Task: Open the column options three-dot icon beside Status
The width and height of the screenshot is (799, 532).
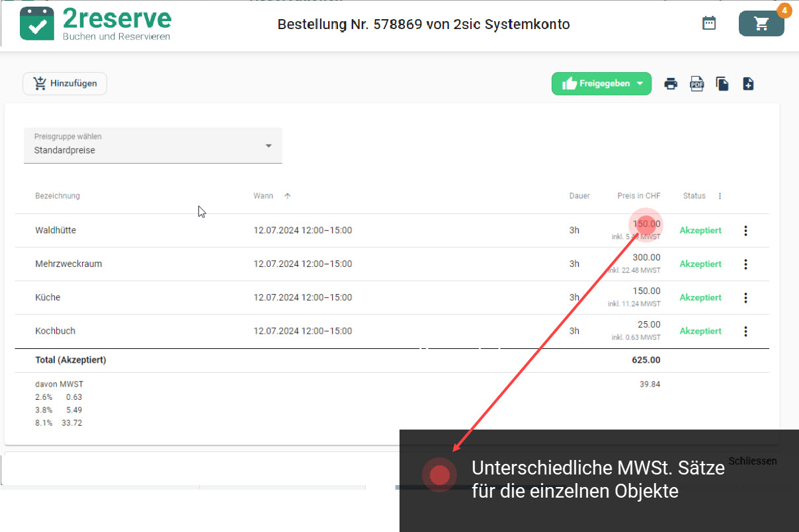Action: click(x=719, y=196)
